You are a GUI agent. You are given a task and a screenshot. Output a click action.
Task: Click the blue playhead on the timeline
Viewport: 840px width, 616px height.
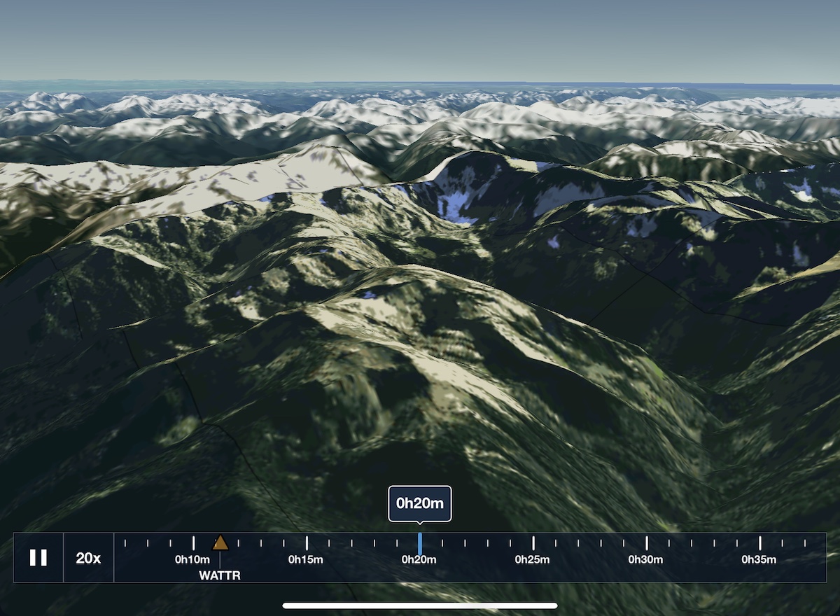420,543
